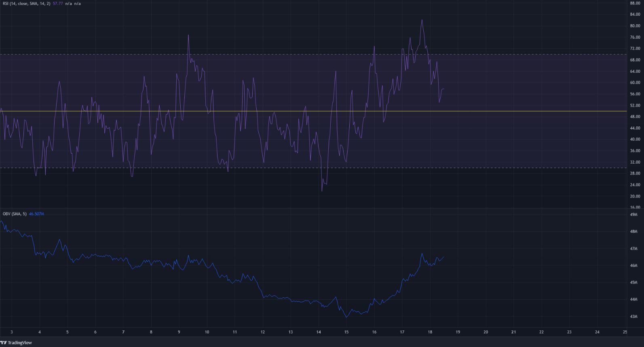644x347 pixels.
Task: Select the OBV indicator legend label
Action: point(15,214)
